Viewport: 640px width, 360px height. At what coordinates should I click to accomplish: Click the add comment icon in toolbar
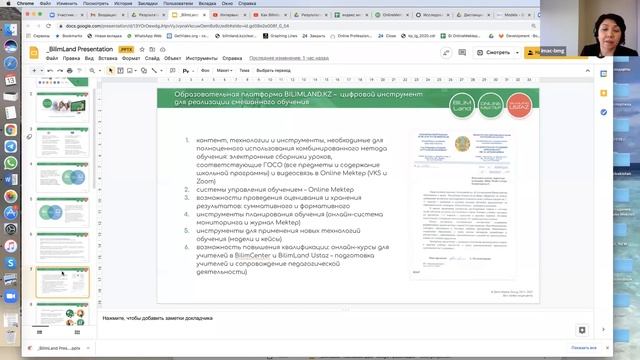pos(173,71)
